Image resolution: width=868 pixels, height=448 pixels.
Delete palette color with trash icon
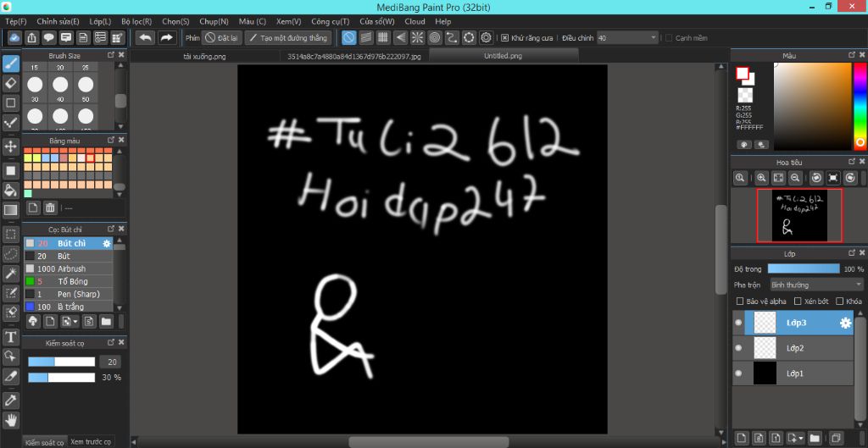50,208
